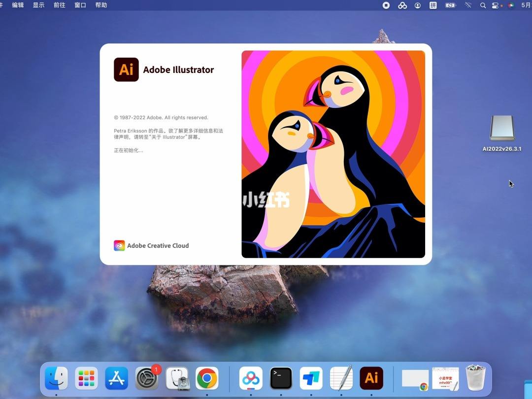Open the blue app icon right of Terminal
This screenshot has width=532, height=399.
point(311,378)
